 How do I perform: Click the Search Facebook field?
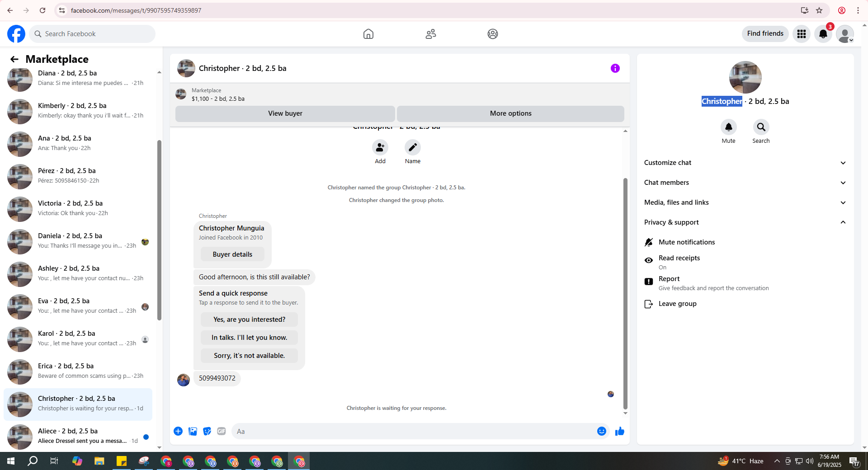point(92,34)
